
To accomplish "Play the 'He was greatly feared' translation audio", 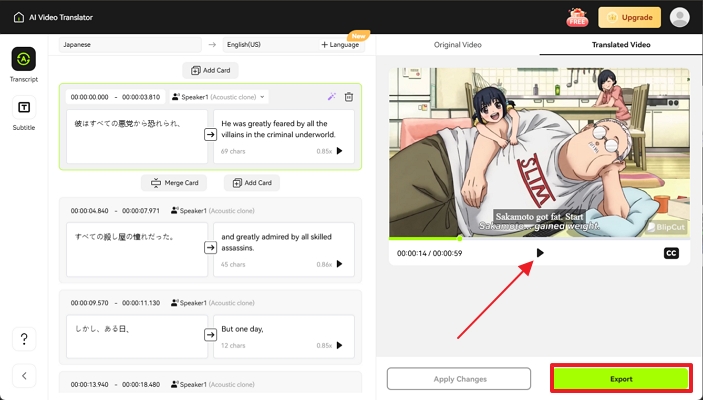I will (339, 151).
